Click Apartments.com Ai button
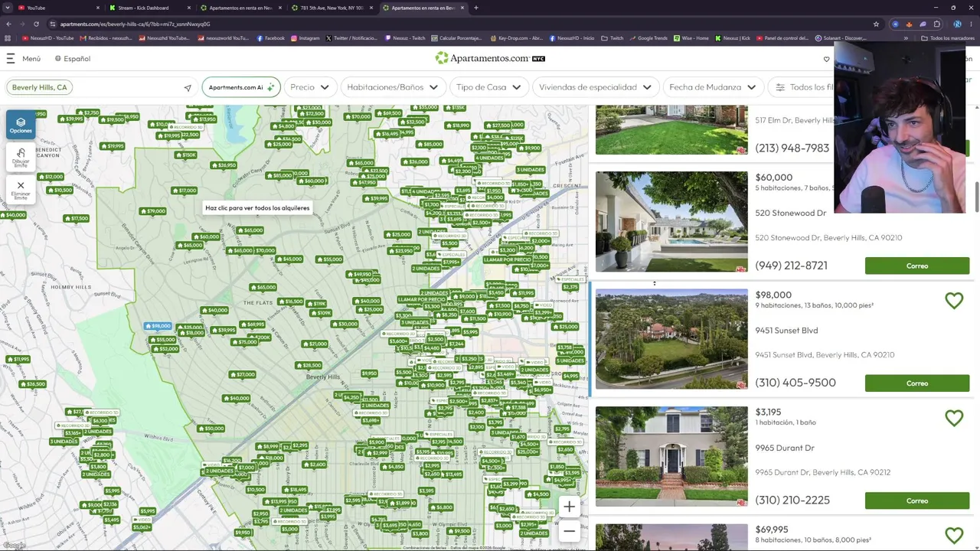 [x=240, y=87]
